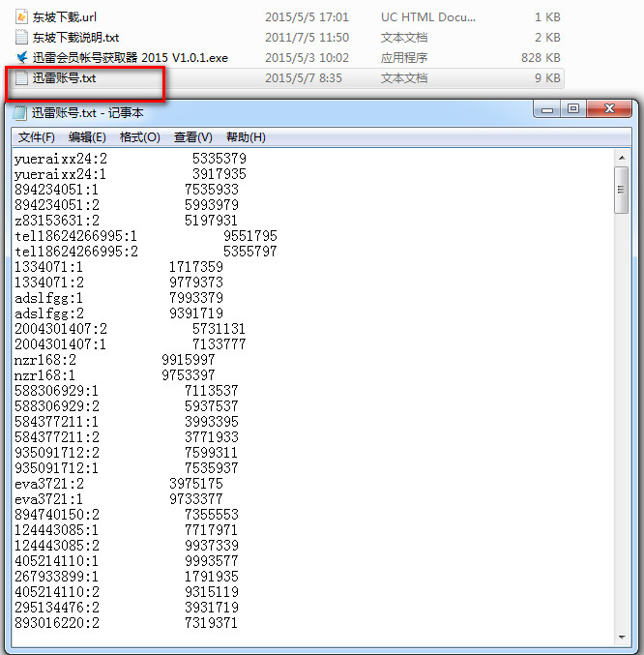Screen dimensions: 644x655
Task: Click the text 2004301407:2
Action: 61,329
